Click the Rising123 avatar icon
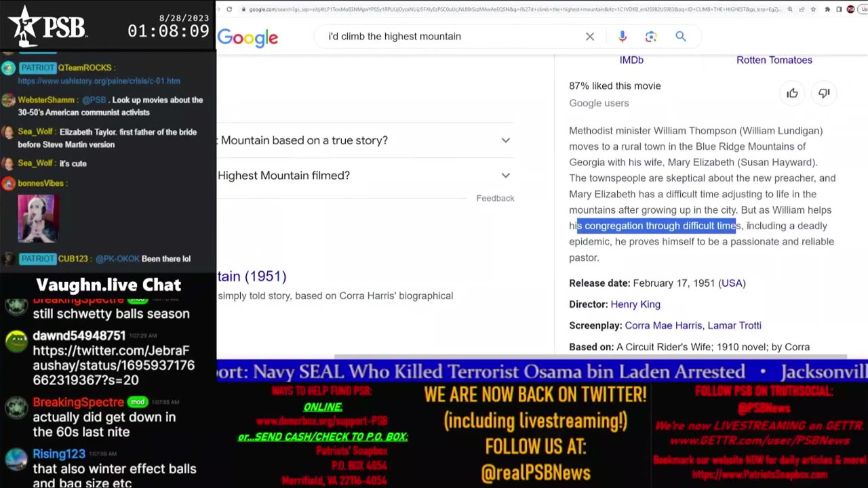This screenshot has height=488, width=868. pos(16,459)
